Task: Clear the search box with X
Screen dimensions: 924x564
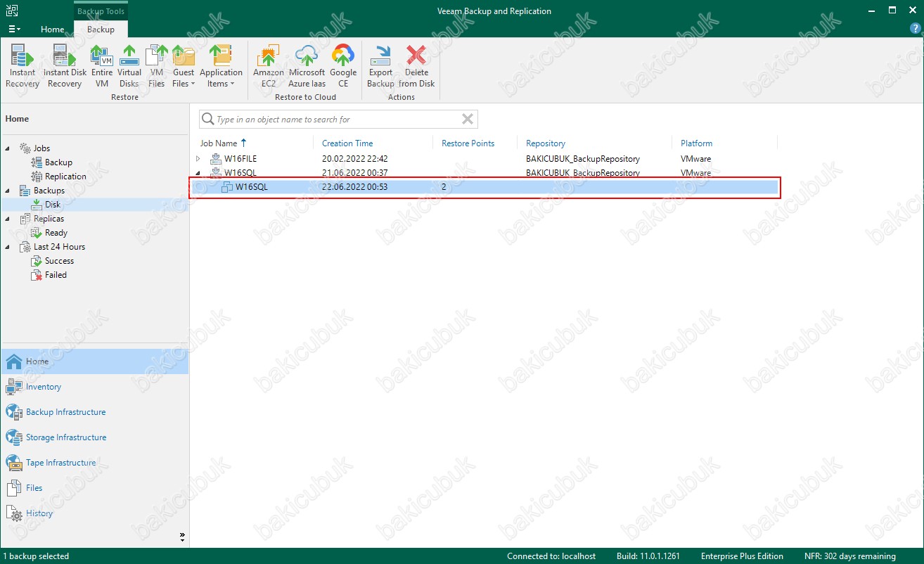Action: (x=468, y=120)
